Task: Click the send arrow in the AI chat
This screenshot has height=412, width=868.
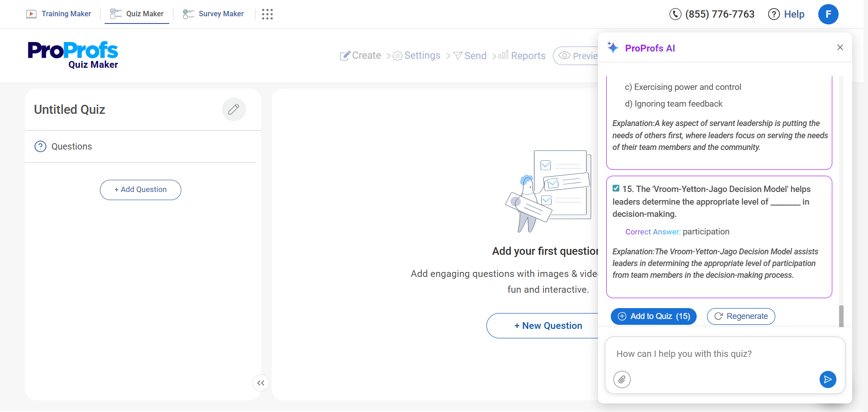Action: [x=828, y=379]
